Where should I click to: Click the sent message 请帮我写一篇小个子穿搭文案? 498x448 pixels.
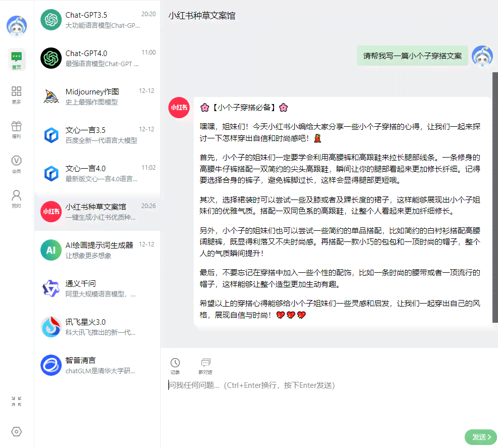pos(412,56)
